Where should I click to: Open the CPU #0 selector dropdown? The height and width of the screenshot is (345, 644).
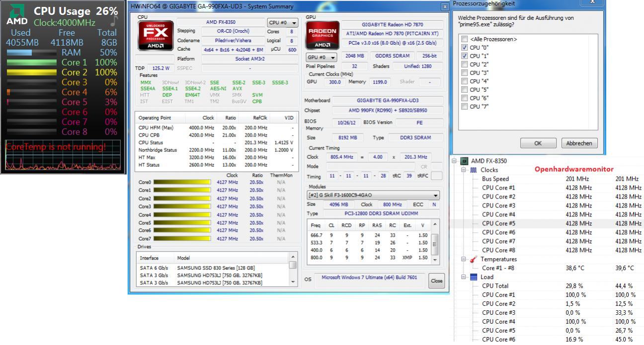point(282,23)
